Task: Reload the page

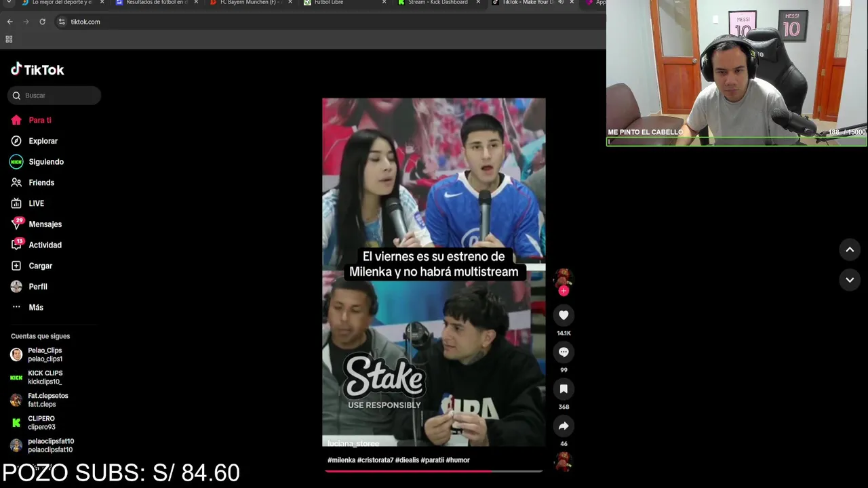Action: [x=42, y=22]
